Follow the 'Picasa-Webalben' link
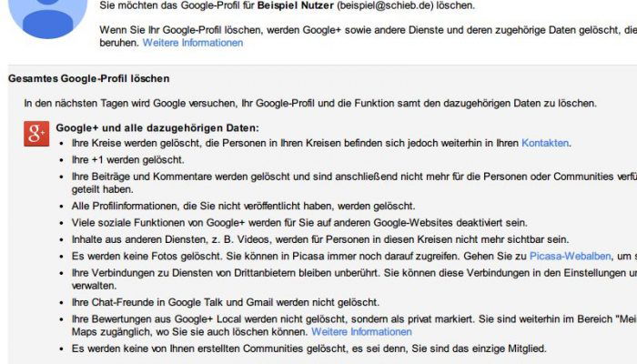The height and width of the screenshot is (364, 637). (570, 256)
